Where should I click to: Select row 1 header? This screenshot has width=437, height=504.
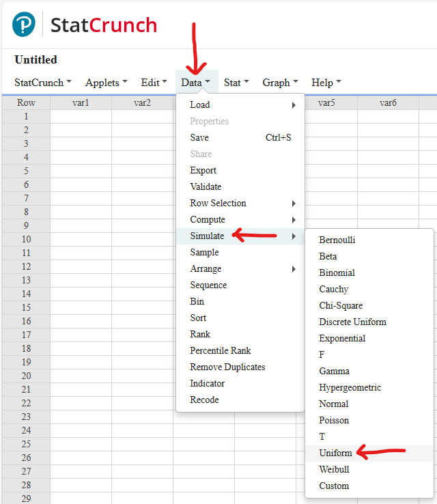(26, 116)
